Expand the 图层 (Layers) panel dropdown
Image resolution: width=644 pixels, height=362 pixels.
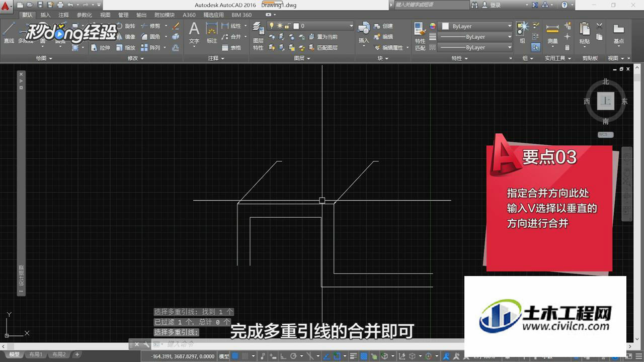(302, 58)
